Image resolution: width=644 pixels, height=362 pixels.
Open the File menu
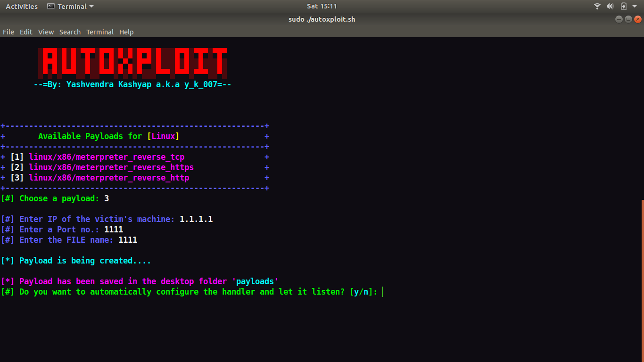click(8, 32)
